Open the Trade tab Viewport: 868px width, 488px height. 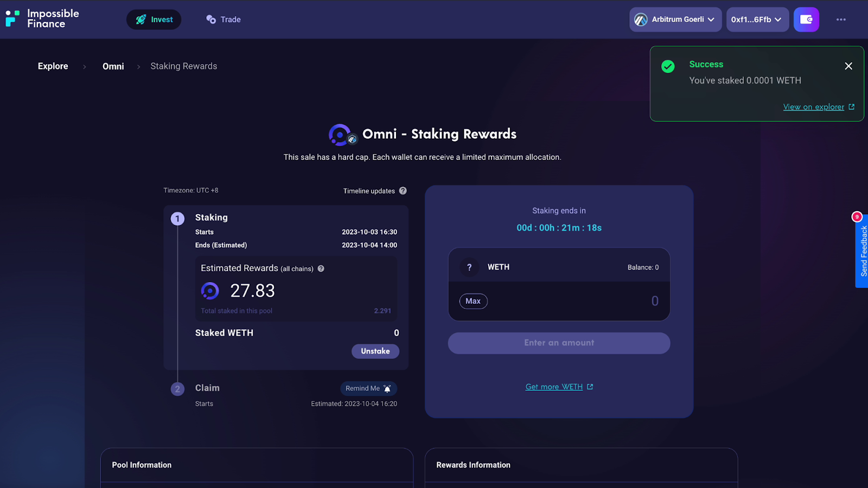(x=224, y=20)
